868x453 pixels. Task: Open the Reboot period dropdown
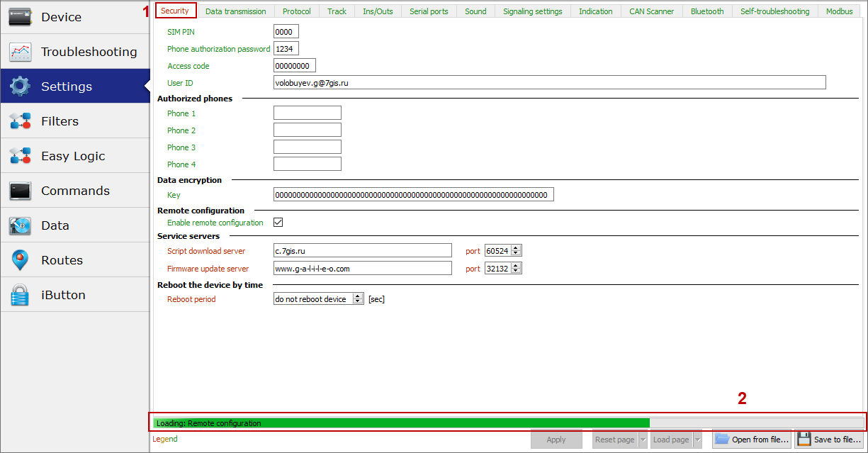[x=358, y=299]
